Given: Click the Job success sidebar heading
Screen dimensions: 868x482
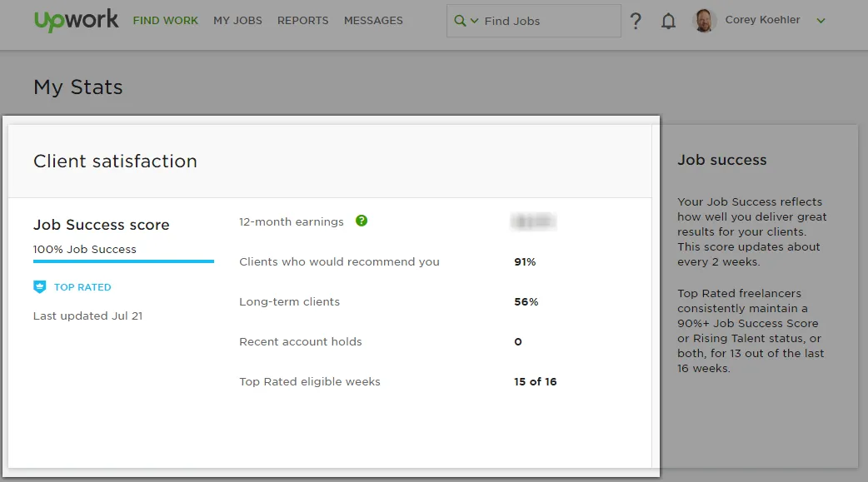Looking at the screenshot, I should [722, 160].
